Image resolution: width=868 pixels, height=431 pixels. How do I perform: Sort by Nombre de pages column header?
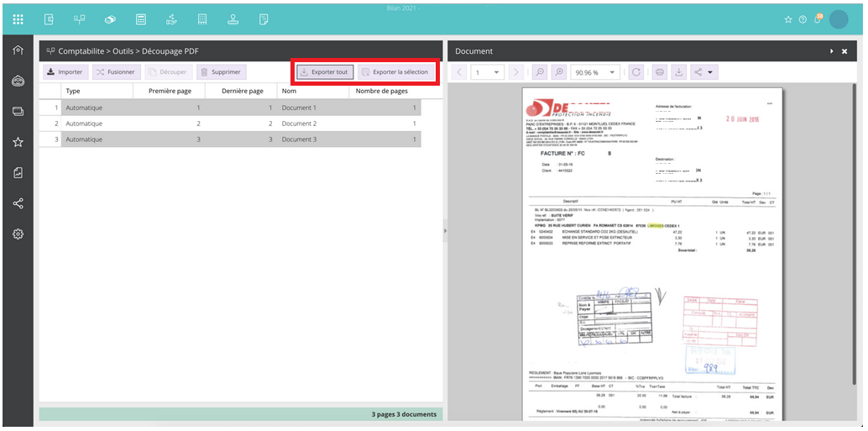385,91
